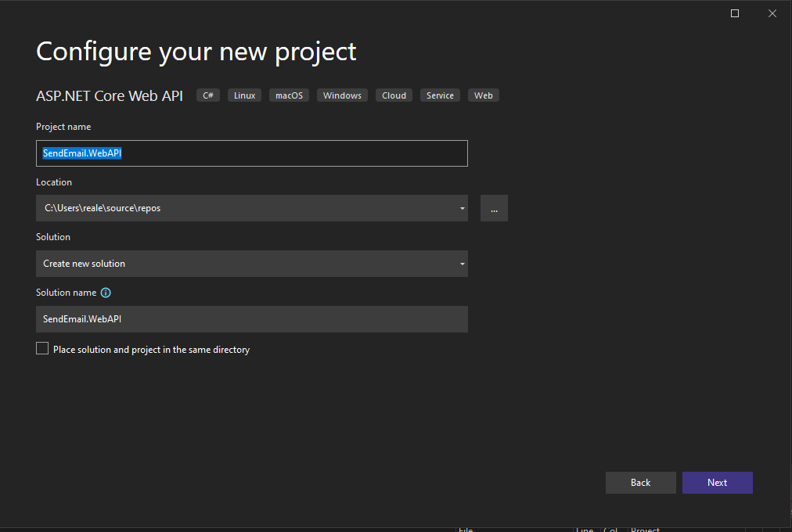
Task: Go Back to the previous step
Action: click(640, 483)
